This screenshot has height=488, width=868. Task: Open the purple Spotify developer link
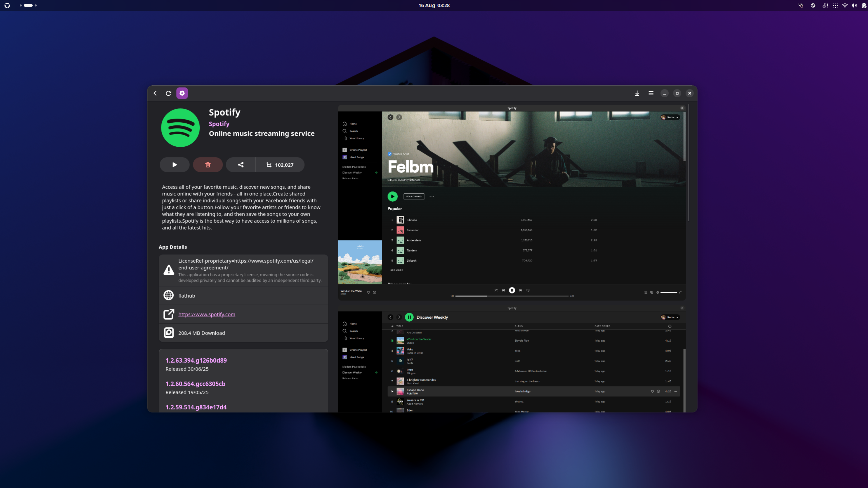tap(219, 124)
